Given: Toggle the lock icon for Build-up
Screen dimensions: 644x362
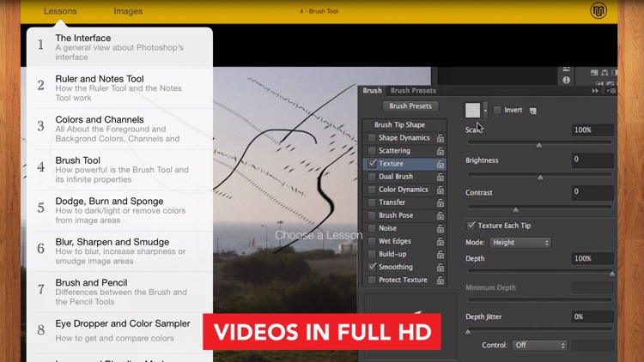Looking at the screenshot, I should point(440,255).
